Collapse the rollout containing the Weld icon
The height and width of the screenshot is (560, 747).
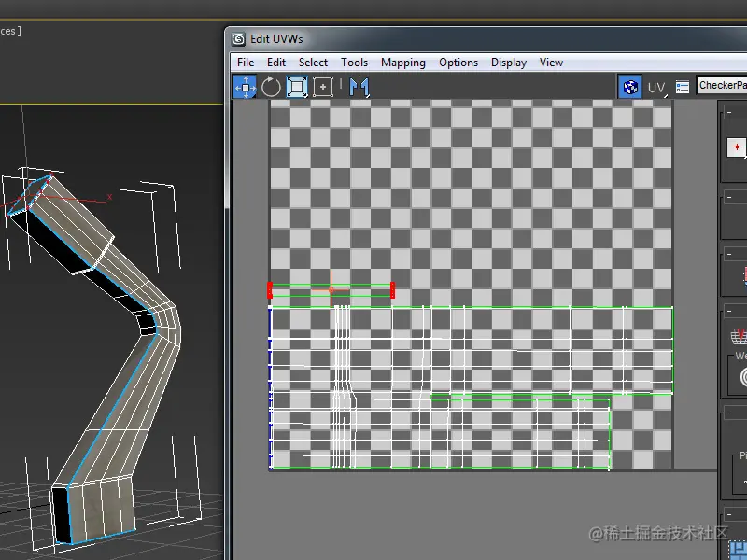coord(729,312)
